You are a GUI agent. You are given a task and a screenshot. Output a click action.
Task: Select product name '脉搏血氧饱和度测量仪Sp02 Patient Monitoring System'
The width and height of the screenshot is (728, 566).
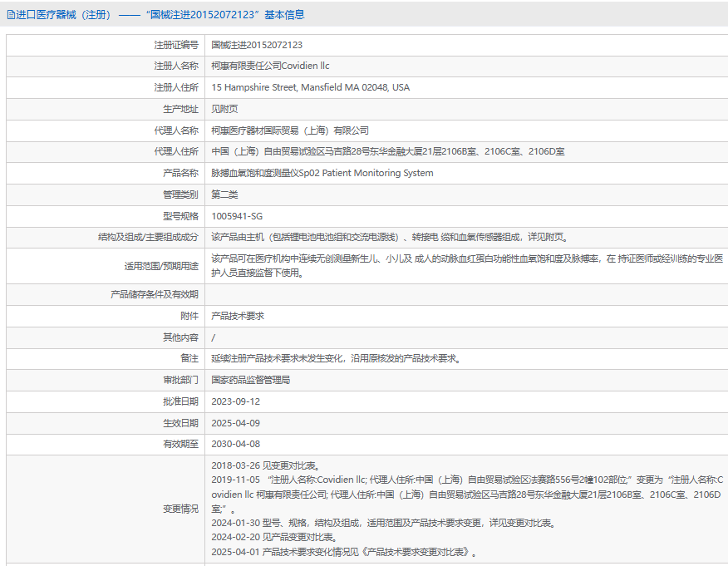tap(322, 173)
